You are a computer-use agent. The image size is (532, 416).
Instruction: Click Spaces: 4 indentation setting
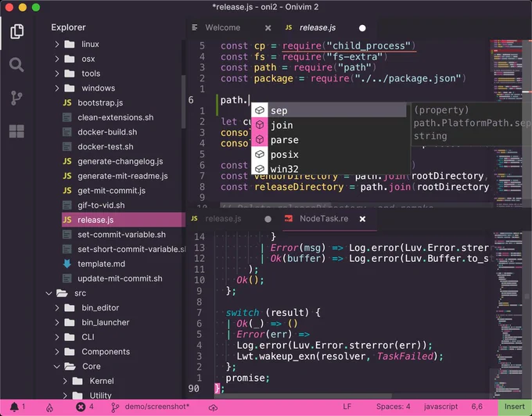[x=393, y=407]
